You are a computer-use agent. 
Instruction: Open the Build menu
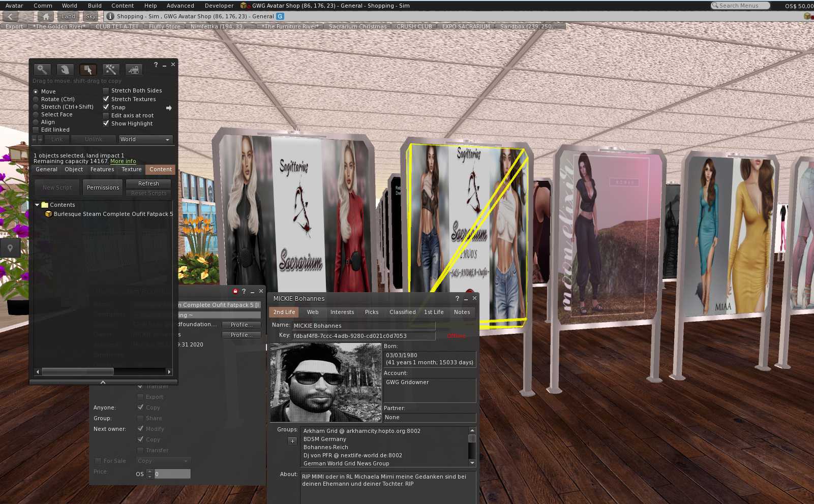coord(95,6)
